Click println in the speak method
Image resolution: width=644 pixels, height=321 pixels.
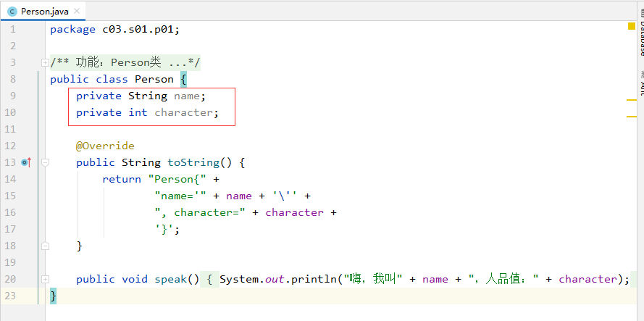pyautogui.click(x=314, y=280)
